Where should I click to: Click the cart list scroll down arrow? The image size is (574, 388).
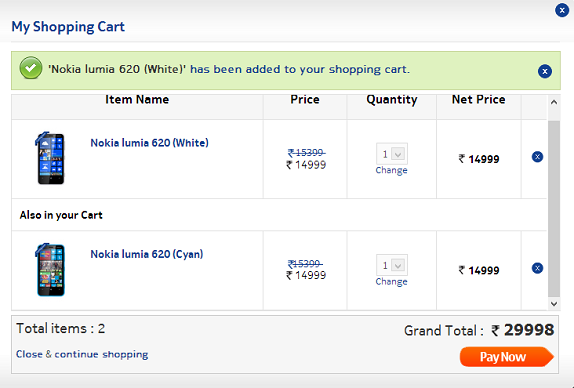pyautogui.click(x=554, y=304)
